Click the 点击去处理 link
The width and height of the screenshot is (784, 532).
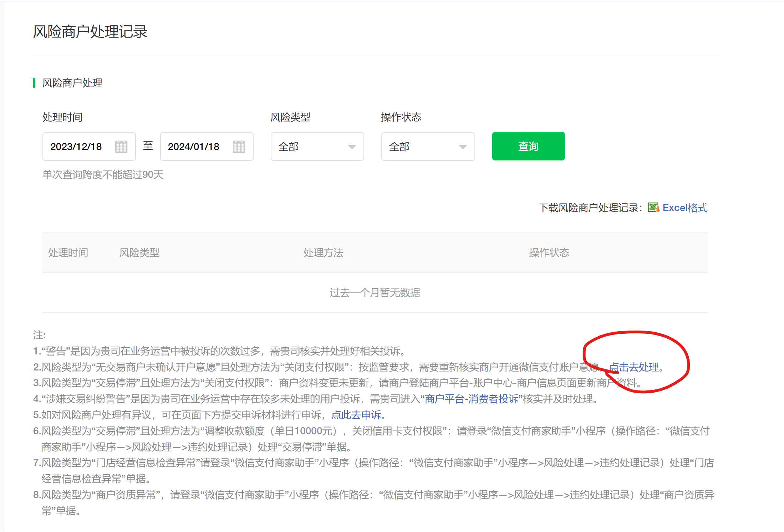[634, 367]
